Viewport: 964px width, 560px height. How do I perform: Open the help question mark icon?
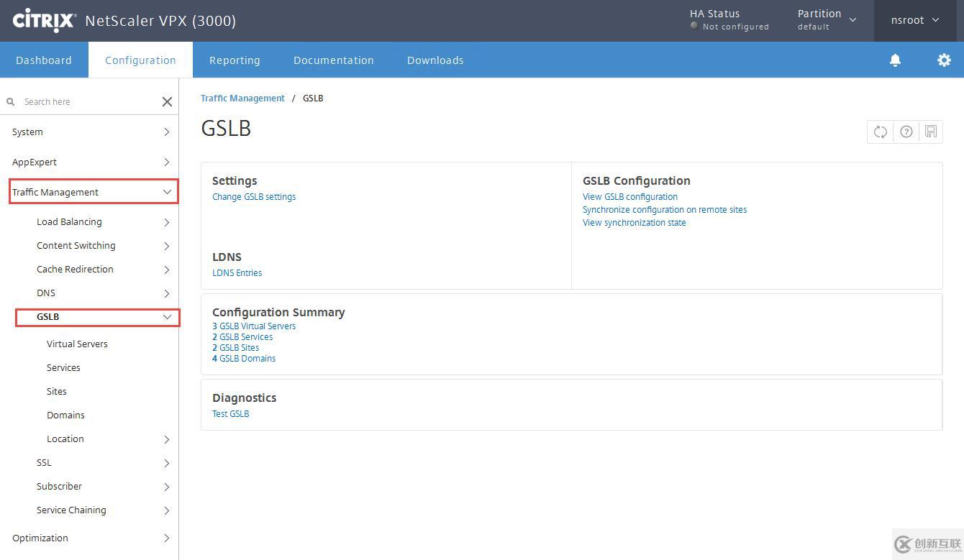(906, 132)
